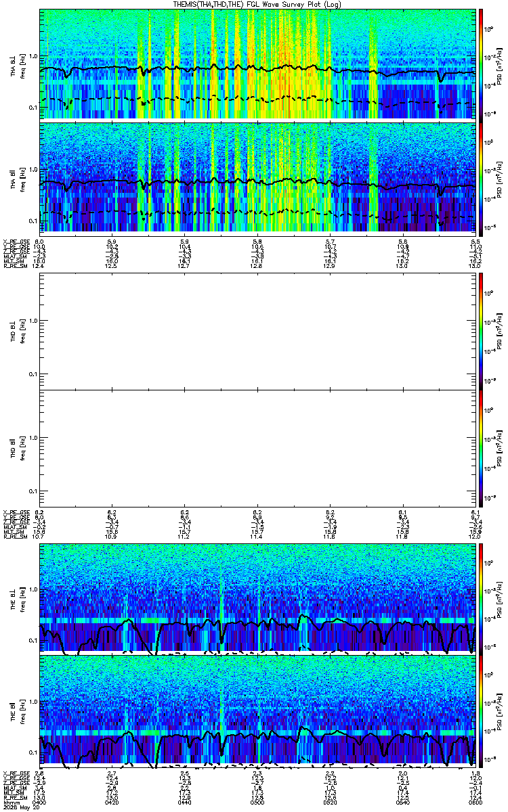The height and width of the screenshot is (812, 508).
Task: Click the 1.0 frequency tick on THA BL axis
Action: coord(33,56)
